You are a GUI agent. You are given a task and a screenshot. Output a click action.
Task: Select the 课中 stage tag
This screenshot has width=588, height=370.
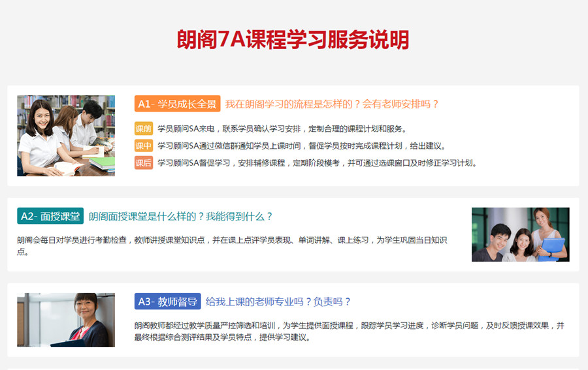click(143, 146)
